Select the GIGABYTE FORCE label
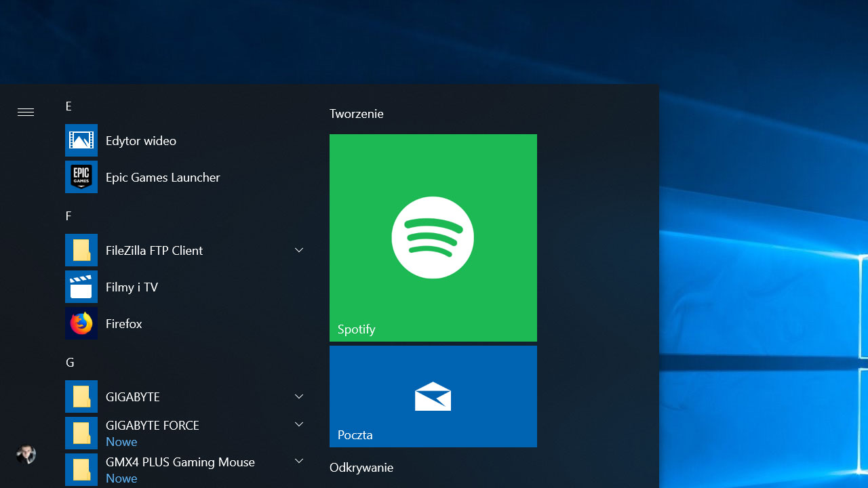The width and height of the screenshot is (868, 488). [x=153, y=425]
